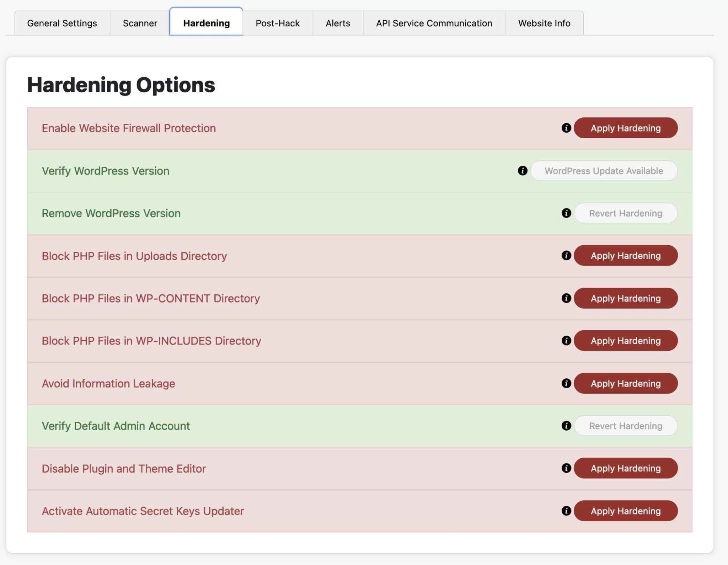Show info for Verify WordPress Version
This screenshot has height=565, width=728.
(522, 171)
